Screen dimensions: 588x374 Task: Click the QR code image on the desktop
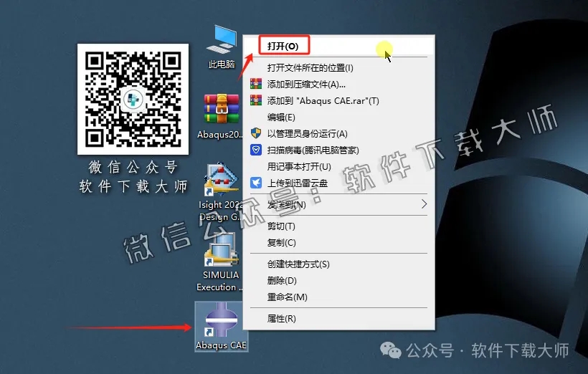click(133, 99)
